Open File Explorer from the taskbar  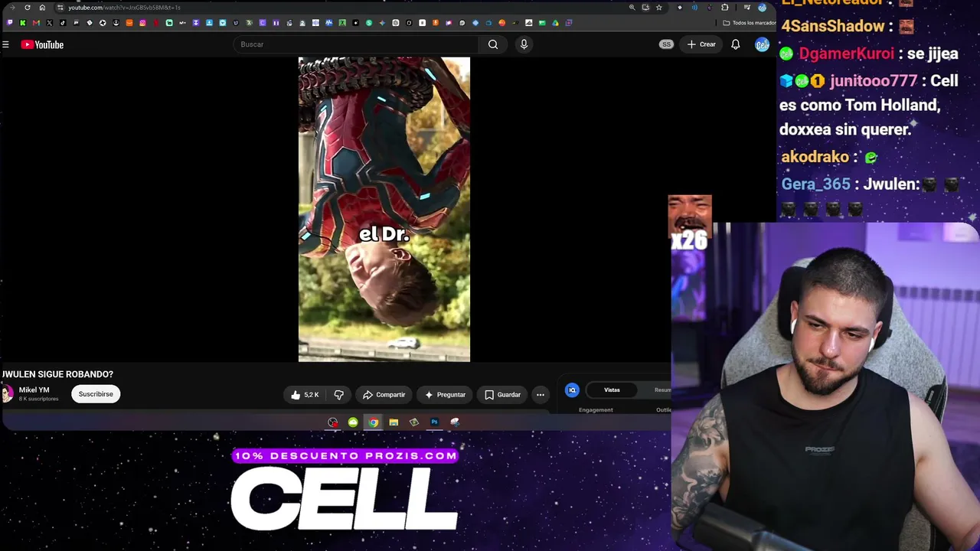[x=394, y=422]
